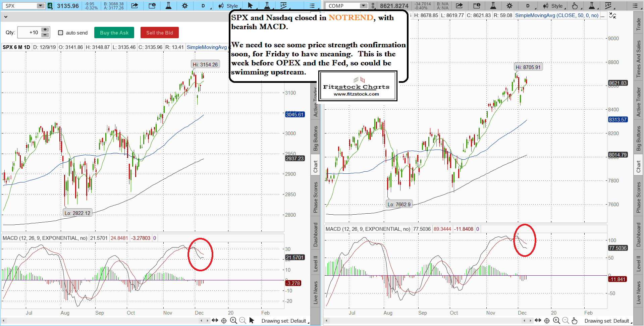The image size is (644, 326).
Task: Click the Buy the Ask button
Action: [x=114, y=33]
